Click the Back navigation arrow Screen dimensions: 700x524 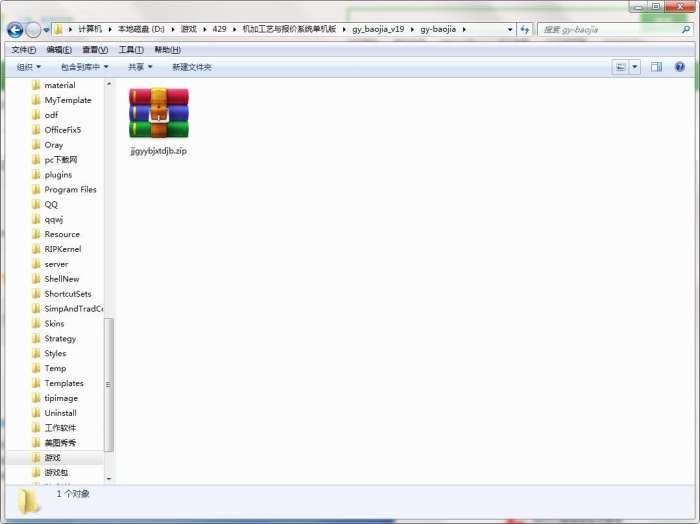(15, 30)
